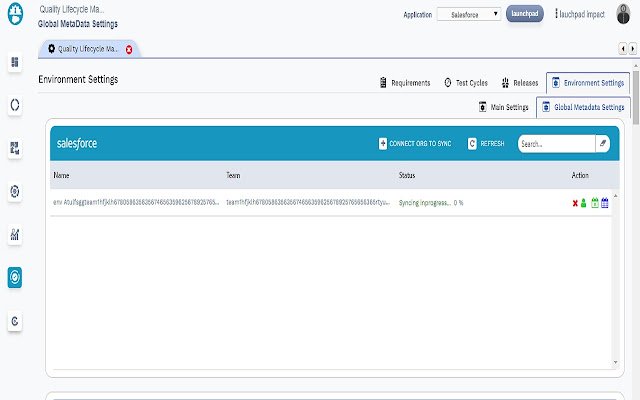Open the QR-code style sidebar icon

[15, 148]
